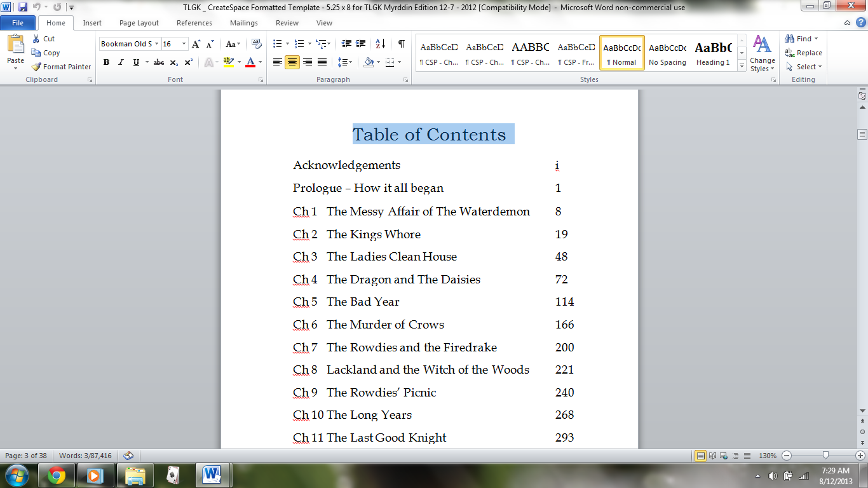
Task: Switch to the References tab
Action: click(x=194, y=23)
